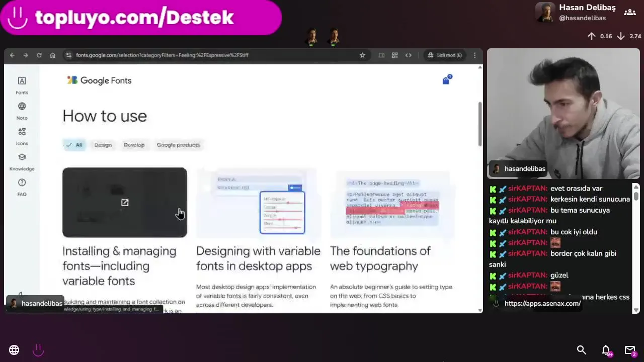Select the All filter chip
This screenshot has height=362, width=644.
pos(74,145)
